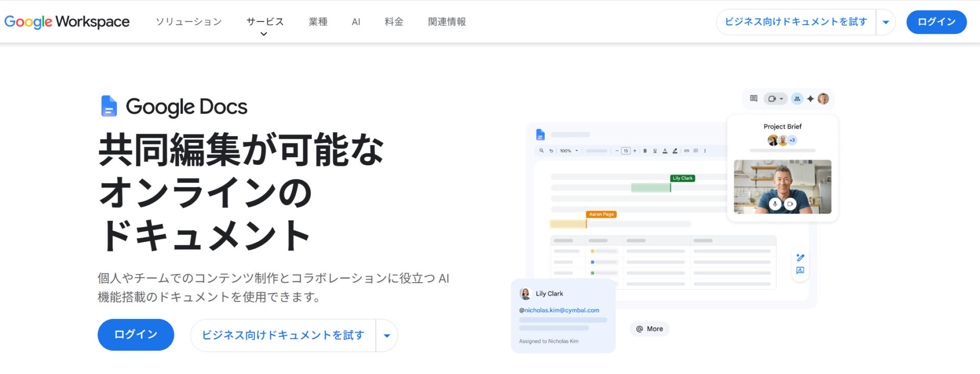Click the @ More chip
The width and height of the screenshot is (980, 374).
(x=649, y=329)
